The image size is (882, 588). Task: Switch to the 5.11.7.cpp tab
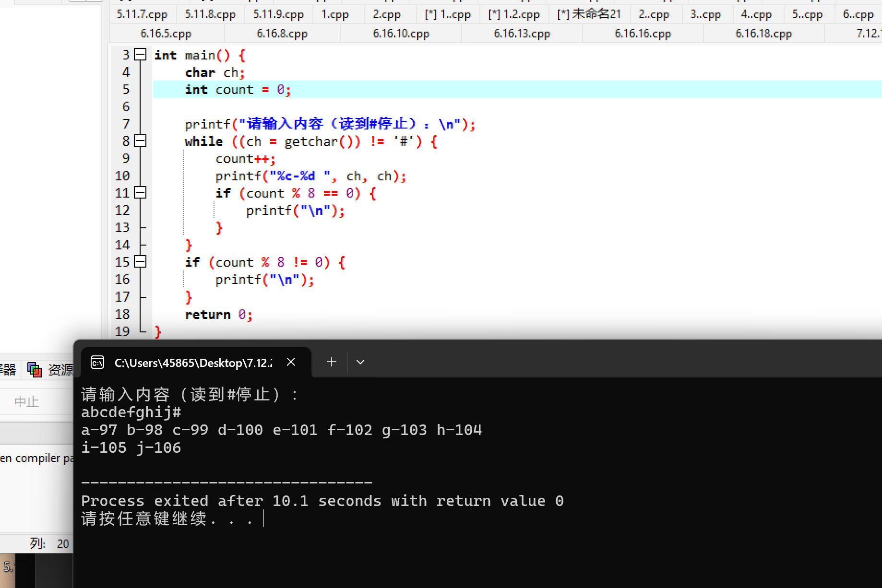pyautogui.click(x=142, y=14)
